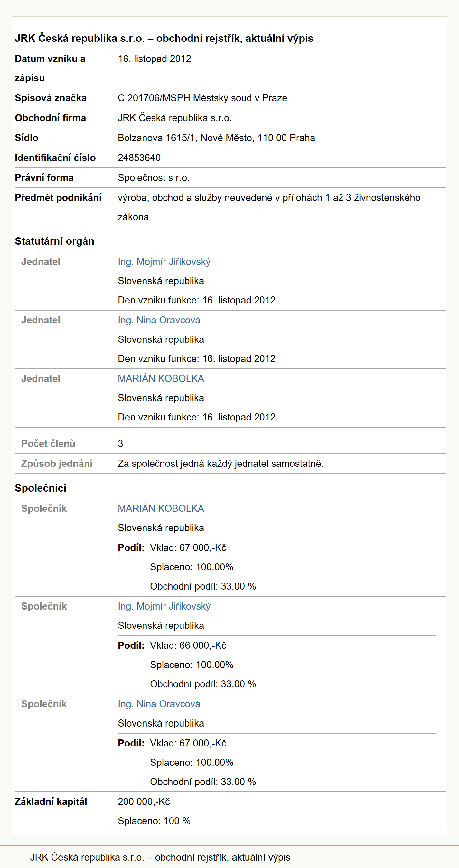The width and height of the screenshot is (459, 868).
Task: Open Ing. Mojmír Jiřikovský společník link
Action: (164, 606)
